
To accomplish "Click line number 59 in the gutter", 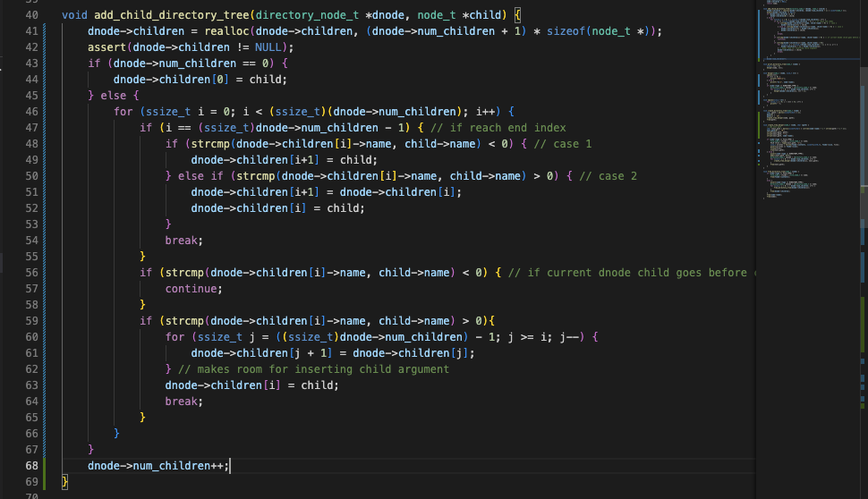I will tap(31, 321).
